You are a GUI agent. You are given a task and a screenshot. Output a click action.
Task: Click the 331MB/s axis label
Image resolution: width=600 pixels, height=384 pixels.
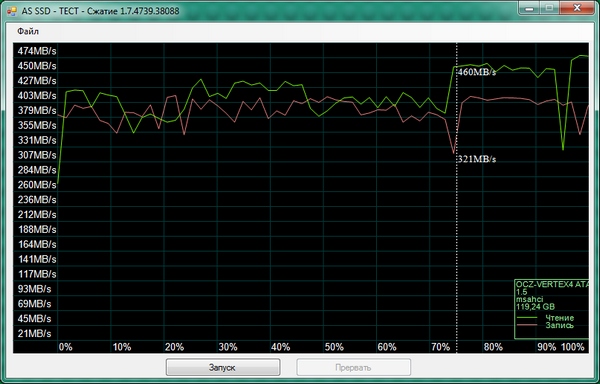tap(37, 140)
